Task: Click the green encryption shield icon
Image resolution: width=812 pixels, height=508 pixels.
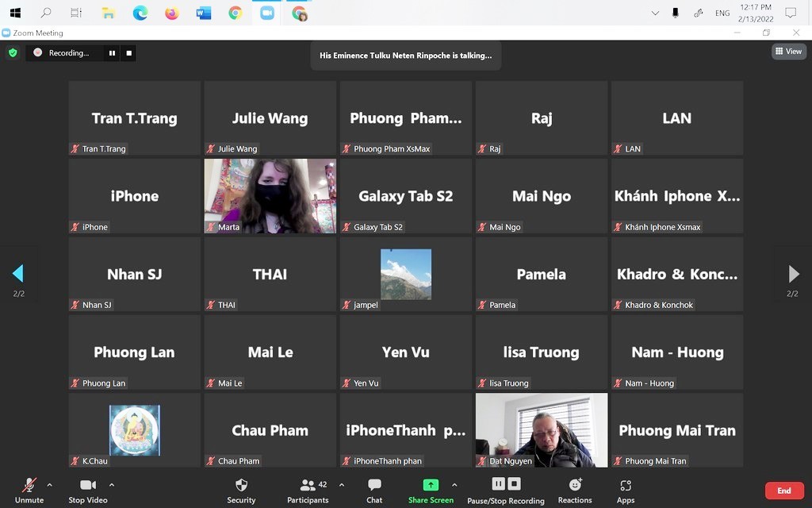Action: [x=13, y=53]
